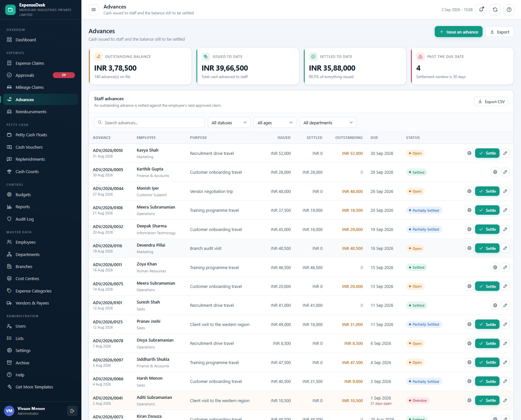Print advance ADV/2026/0097 for Siddharth Shukla

(469, 362)
